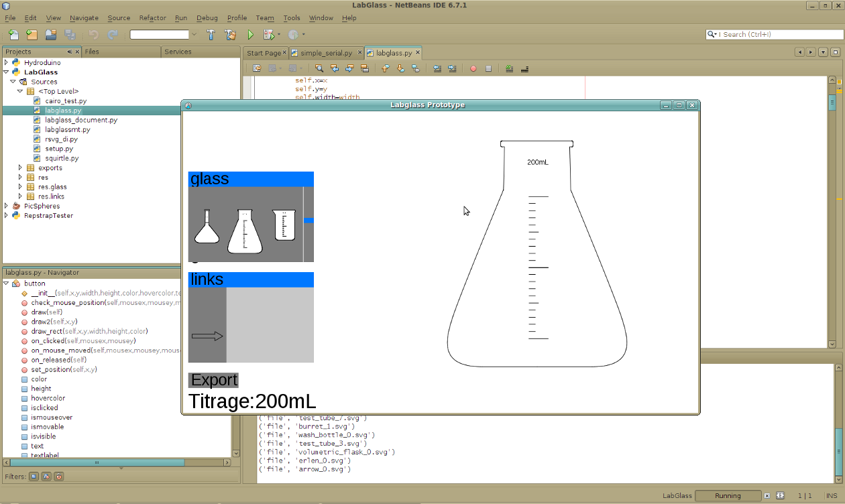
Task: Click the Clean and Build broom icon
Action: [x=231, y=34]
